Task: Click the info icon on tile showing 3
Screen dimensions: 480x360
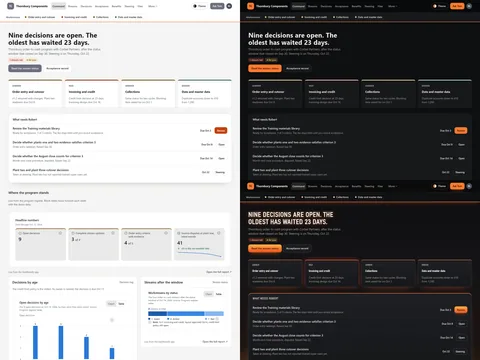Action: [x=113, y=233]
